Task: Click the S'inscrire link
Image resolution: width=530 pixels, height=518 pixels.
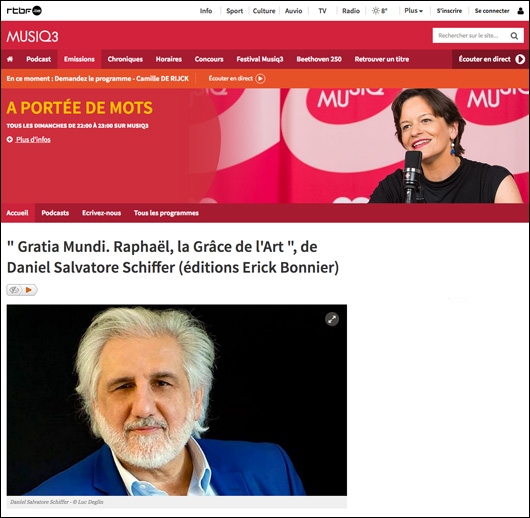Action: 449,11
